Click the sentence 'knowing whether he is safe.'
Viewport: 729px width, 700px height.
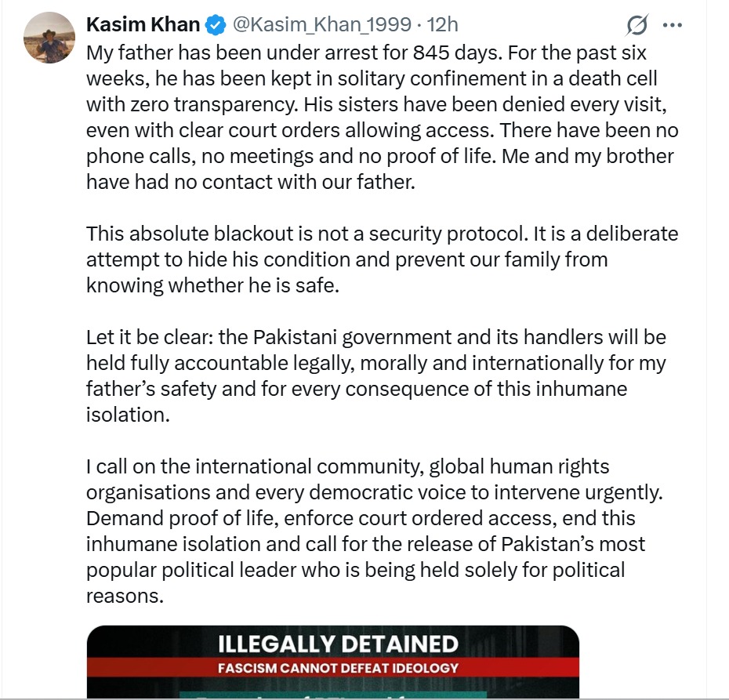(212, 285)
